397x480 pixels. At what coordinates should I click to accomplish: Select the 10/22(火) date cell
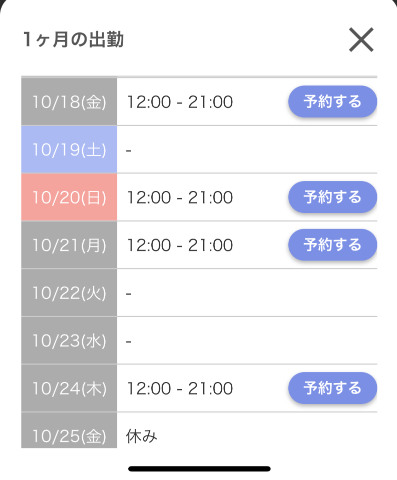[x=69, y=293]
